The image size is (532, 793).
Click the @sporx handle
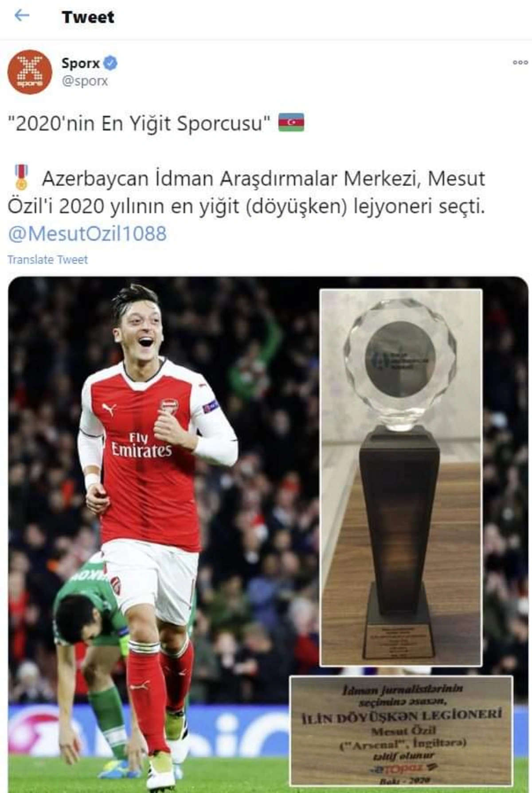tap(85, 81)
